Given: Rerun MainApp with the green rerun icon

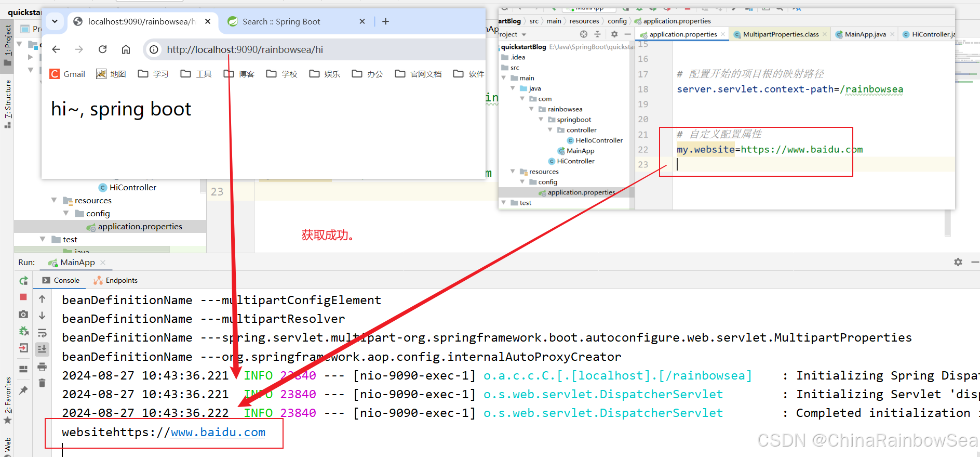Looking at the screenshot, I should 23,281.
